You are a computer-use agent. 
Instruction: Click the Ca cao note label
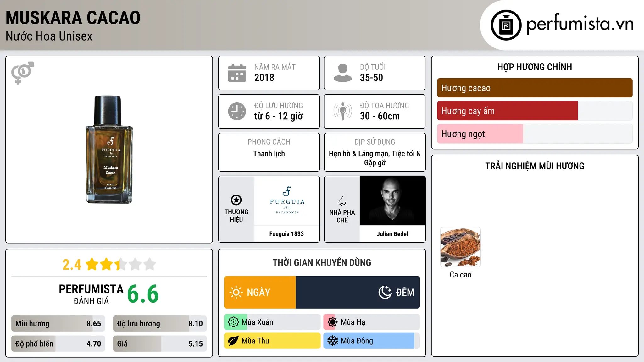pyautogui.click(x=460, y=275)
